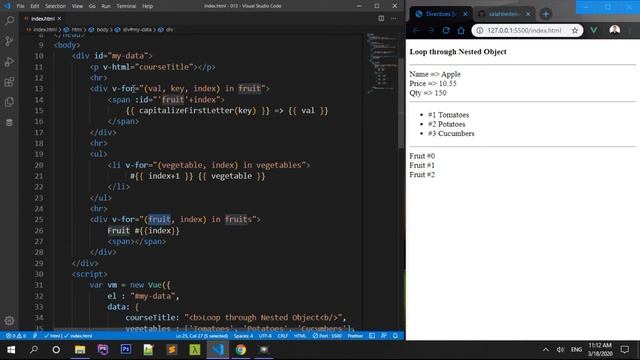Click Chrome forward arrow

(431, 30)
